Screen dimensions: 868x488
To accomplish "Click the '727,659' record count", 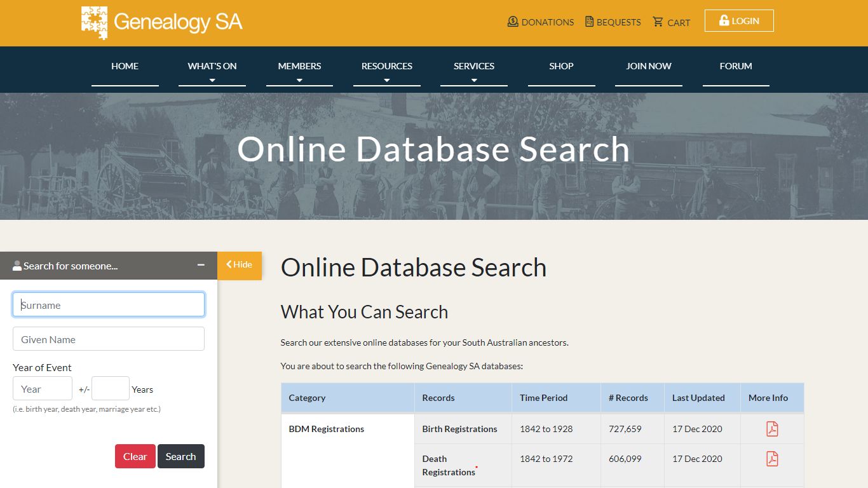I will click(625, 429).
